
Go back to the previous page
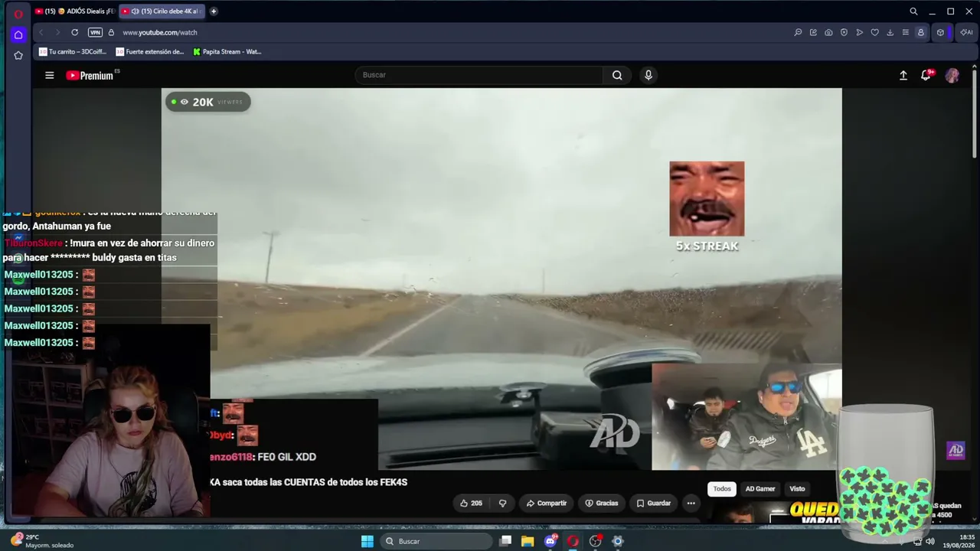tap(41, 32)
